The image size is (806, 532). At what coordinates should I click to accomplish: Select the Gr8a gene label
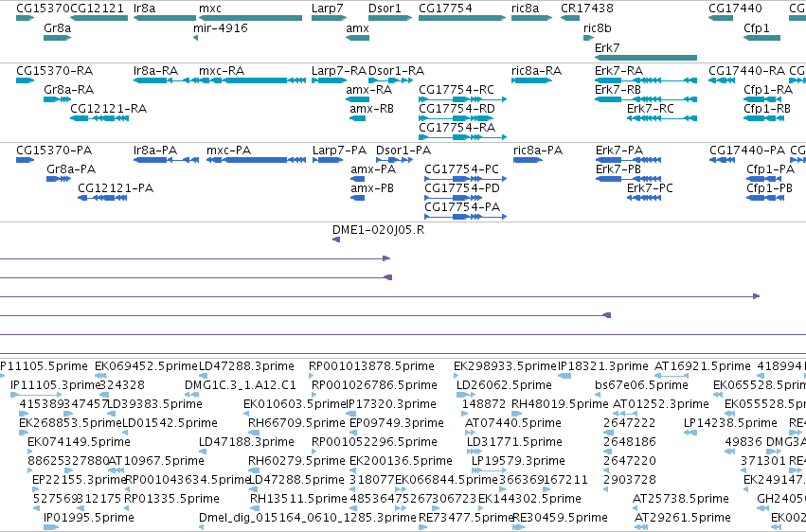coord(58,28)
